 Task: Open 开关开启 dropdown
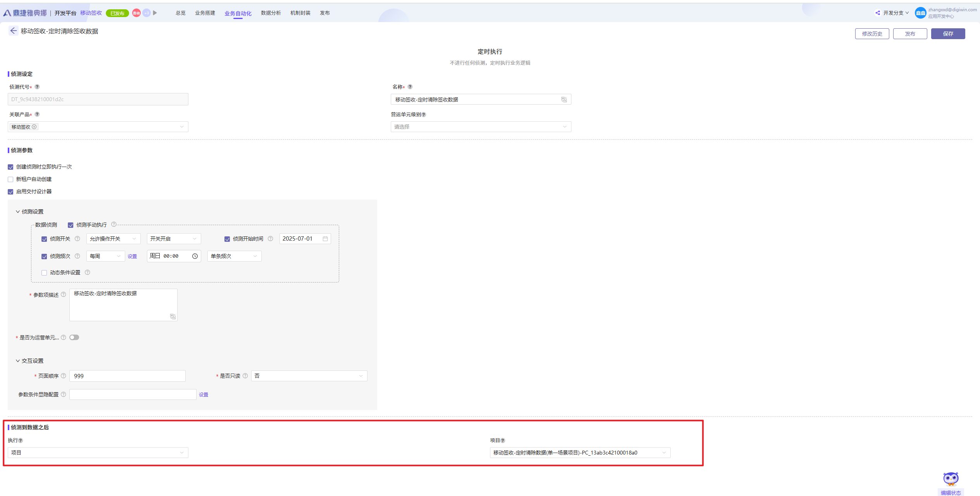click(174, 239)
